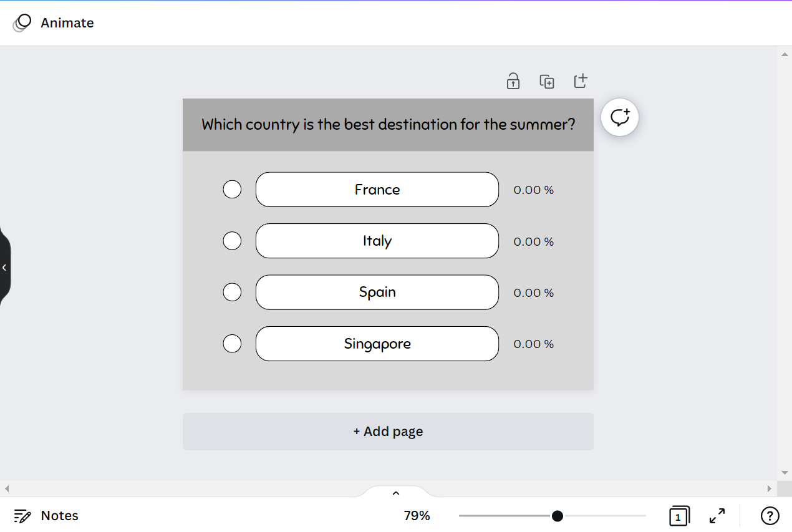The height and width of the screenshot is (532, 792).
Task: Duplicate the page using copy icon
Action: pos(547,81)
